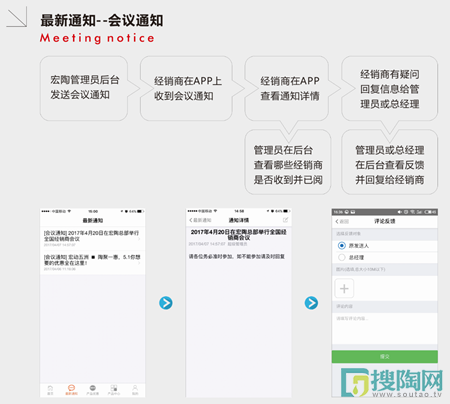Open the home tab icon in bottom bar

(x=50, y=390)
